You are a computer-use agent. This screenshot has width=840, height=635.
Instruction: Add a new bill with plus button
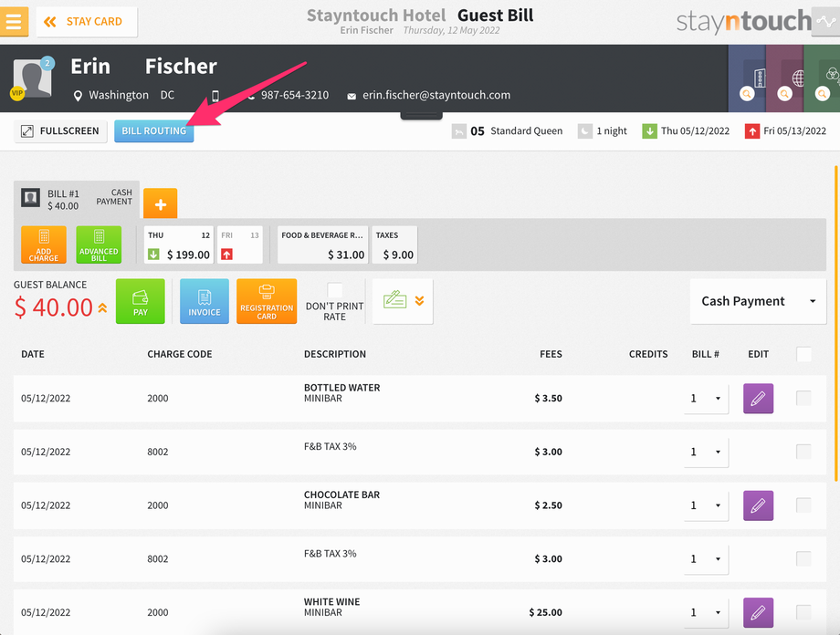(x=160, y=203)
